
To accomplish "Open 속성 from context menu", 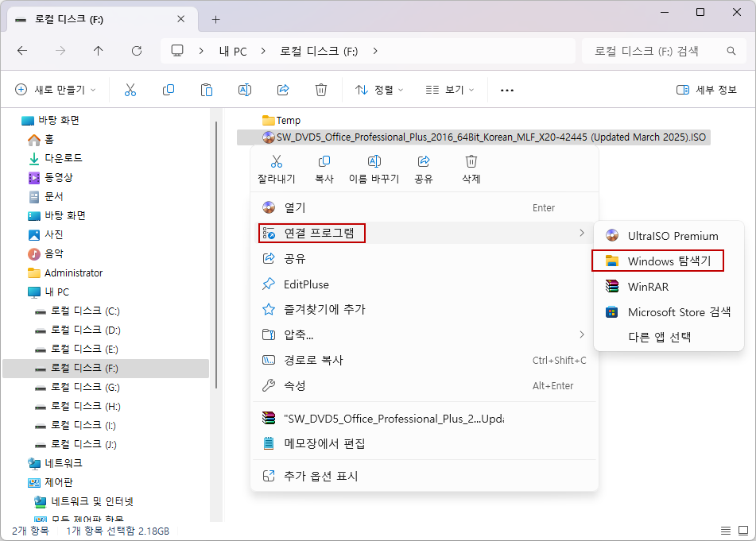I will coord(425,385).
